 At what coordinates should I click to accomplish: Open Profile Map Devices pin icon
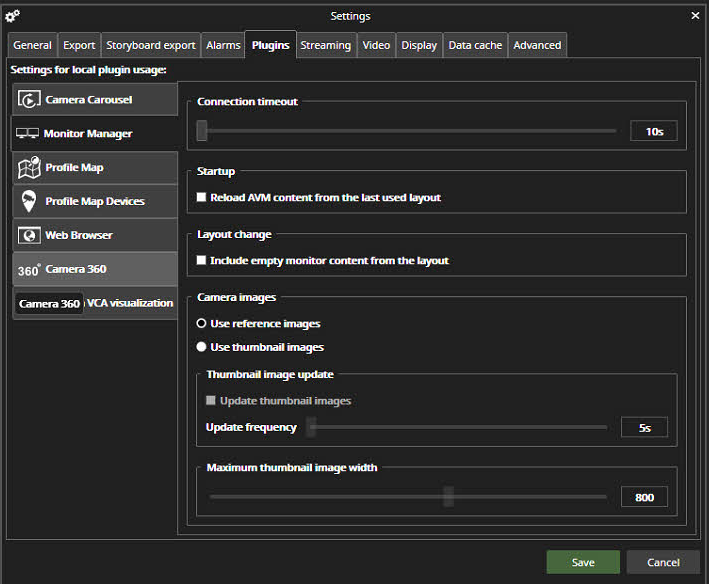click(x=29, y=201)
